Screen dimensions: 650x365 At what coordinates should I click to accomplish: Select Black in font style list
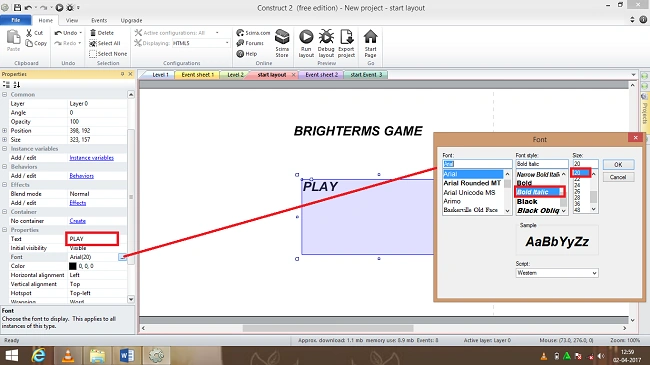[x=527, y=202]
